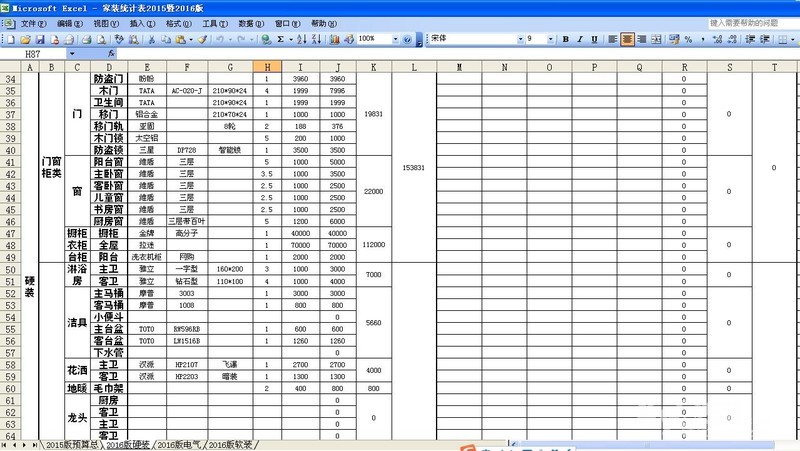This screenshot has width=800, height=451.
Task: Apply the Comma style
Action: click(x=703, y=39)
